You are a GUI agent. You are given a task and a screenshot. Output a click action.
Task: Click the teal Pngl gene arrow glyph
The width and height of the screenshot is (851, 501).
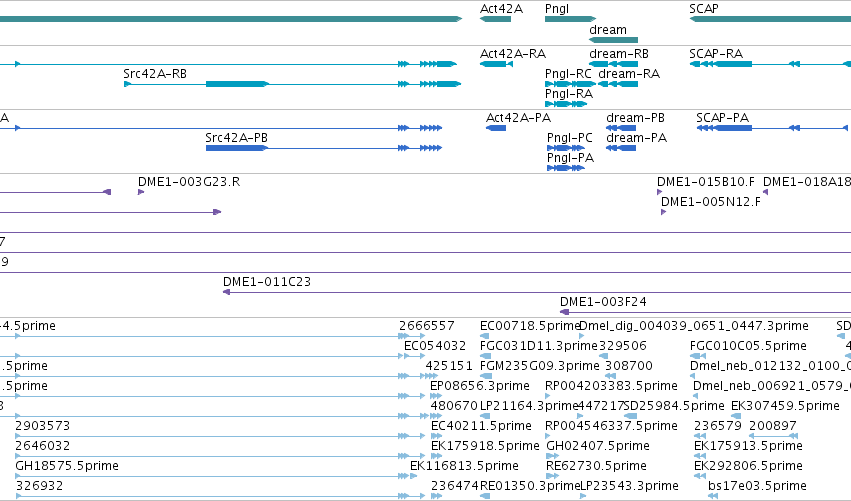tap(570, 19)
